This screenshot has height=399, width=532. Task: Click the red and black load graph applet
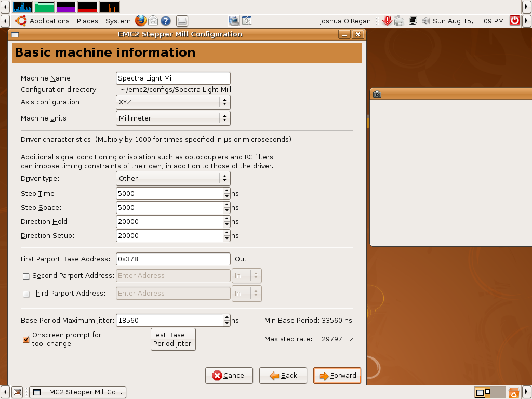pyautogui.click(x=87, y=6)
